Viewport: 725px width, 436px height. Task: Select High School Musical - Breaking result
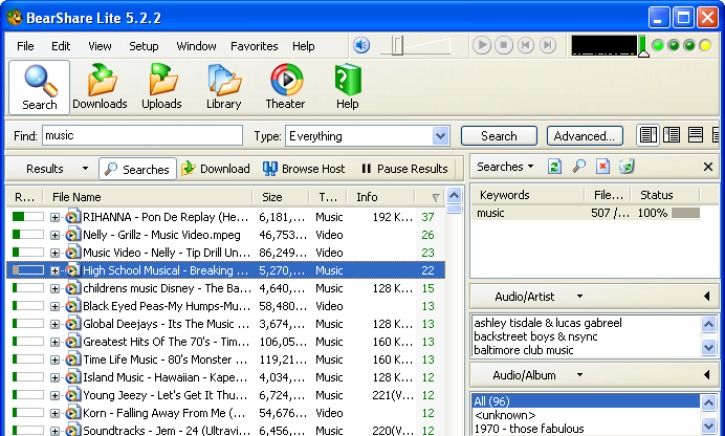pyautogui.click(x=226, y=270)
